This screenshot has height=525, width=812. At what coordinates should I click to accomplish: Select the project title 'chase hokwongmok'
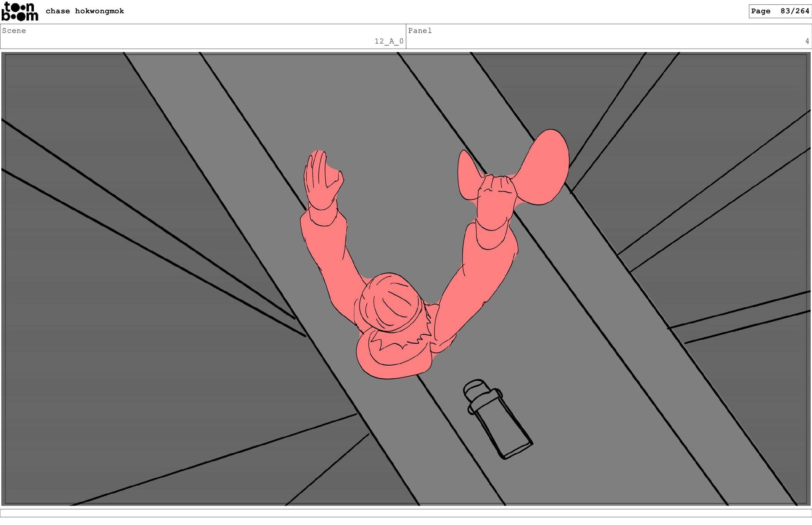click(85, 11)
